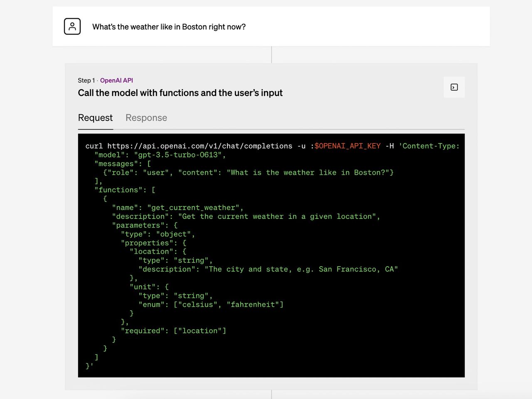Switch to the Response tab
The height and width of the screenshot is (399, 532).
pyautogui.click(x=146, y=118)
